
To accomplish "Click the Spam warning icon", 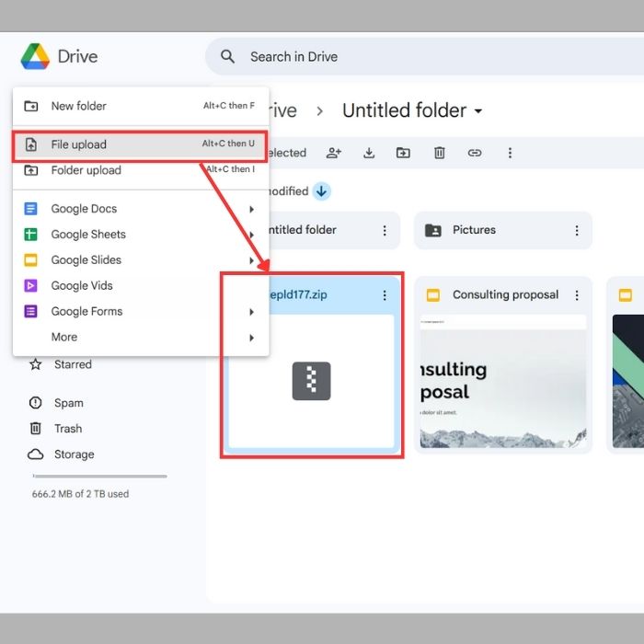I will (35, 403).
